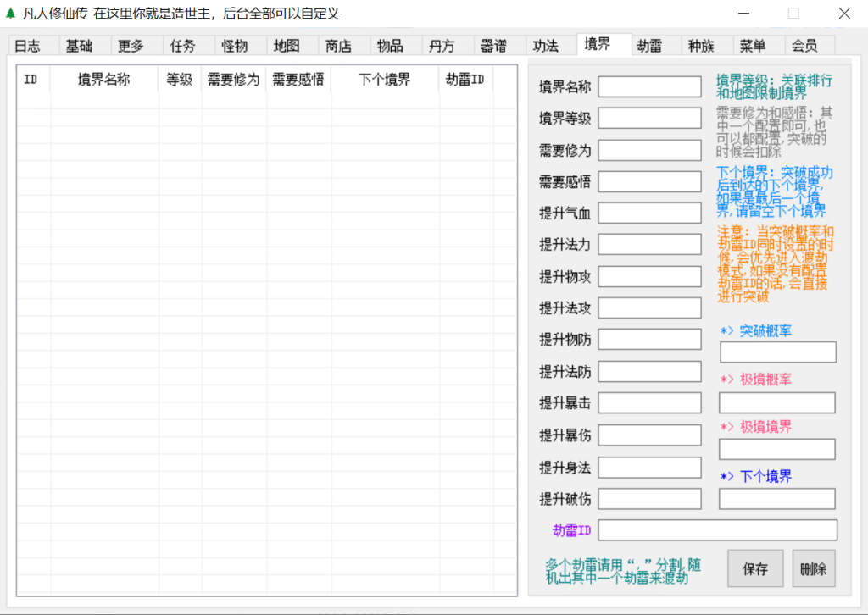This screenshot has width=868, height=615.
Task: Select the 劫雷 tab
Action: click(x=649, y=46)
